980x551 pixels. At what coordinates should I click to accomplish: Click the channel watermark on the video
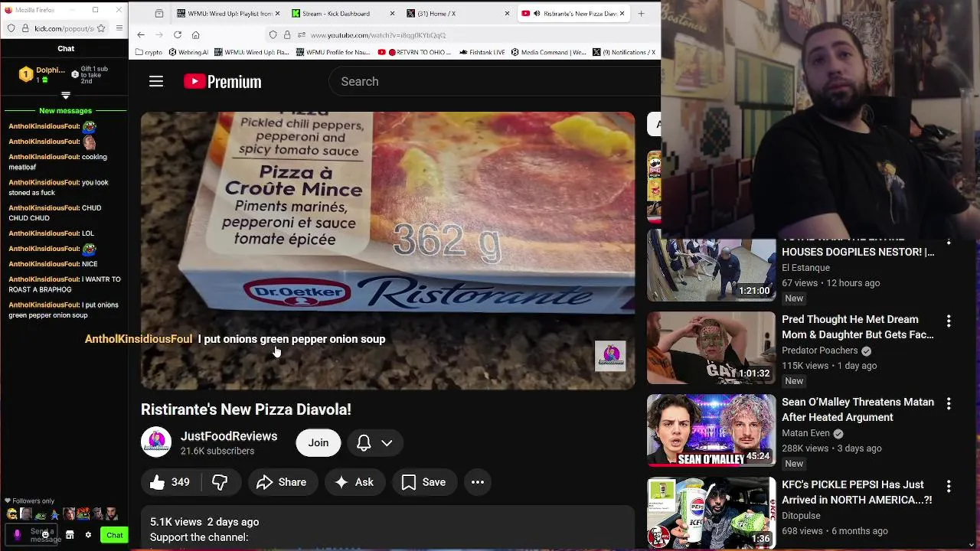(610, 356)
